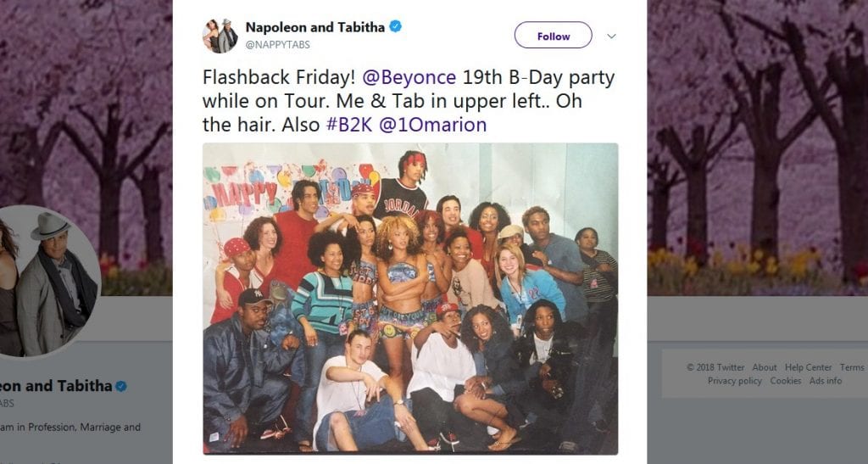868x464 pixels.
Task: Click the Cookies footer link
Action: tap(785, 381)
